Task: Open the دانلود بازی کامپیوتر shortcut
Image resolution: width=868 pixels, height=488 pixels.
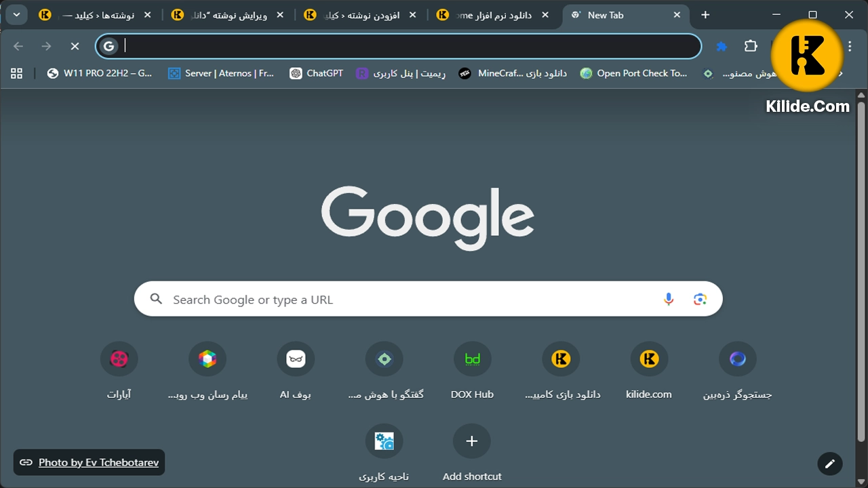Action: [x=561, y=370]
